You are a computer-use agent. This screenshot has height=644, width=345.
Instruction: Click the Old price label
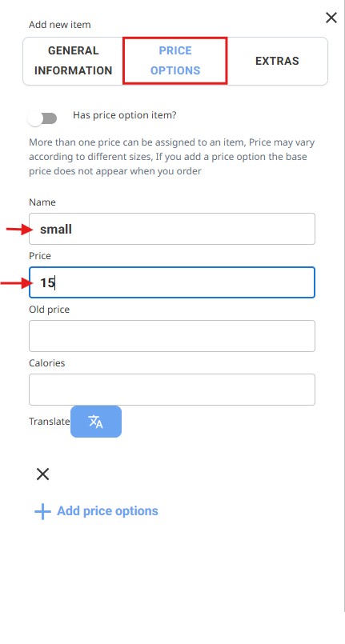click(x=50, y=310)
